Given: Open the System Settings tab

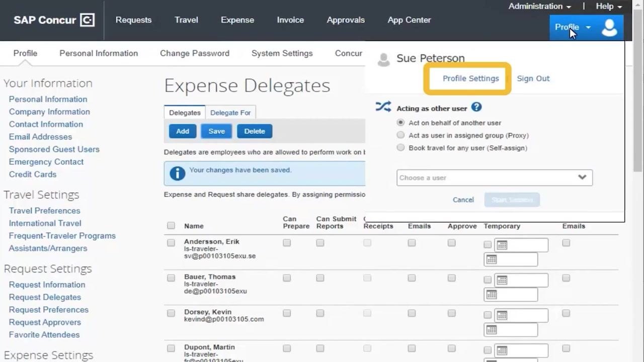Looking at the screenshot, I should click(282, 53).
